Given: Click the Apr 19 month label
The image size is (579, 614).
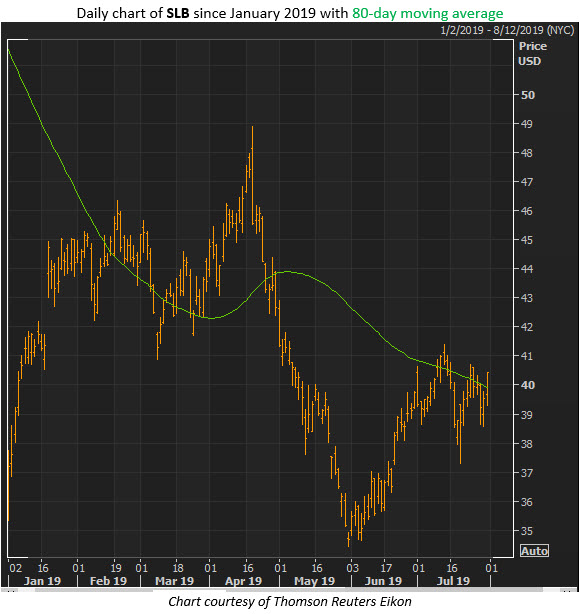Looking at the screenshot, I should click(x=244, y=581).
